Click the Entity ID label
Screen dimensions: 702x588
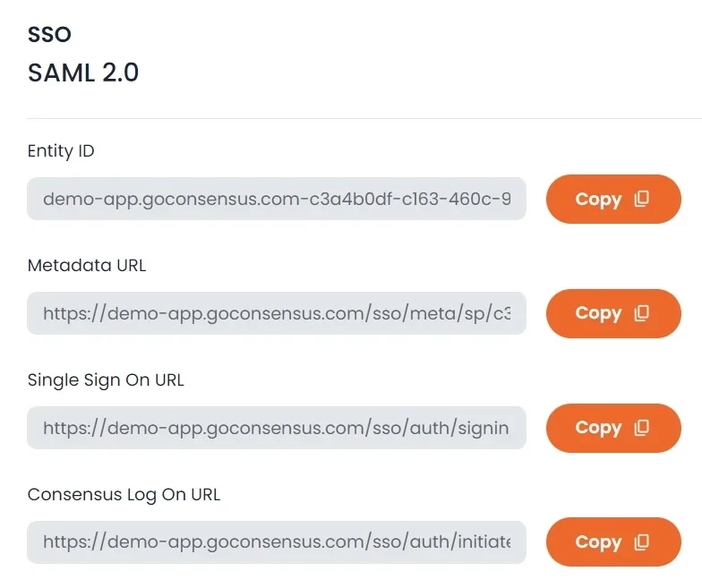61,151
